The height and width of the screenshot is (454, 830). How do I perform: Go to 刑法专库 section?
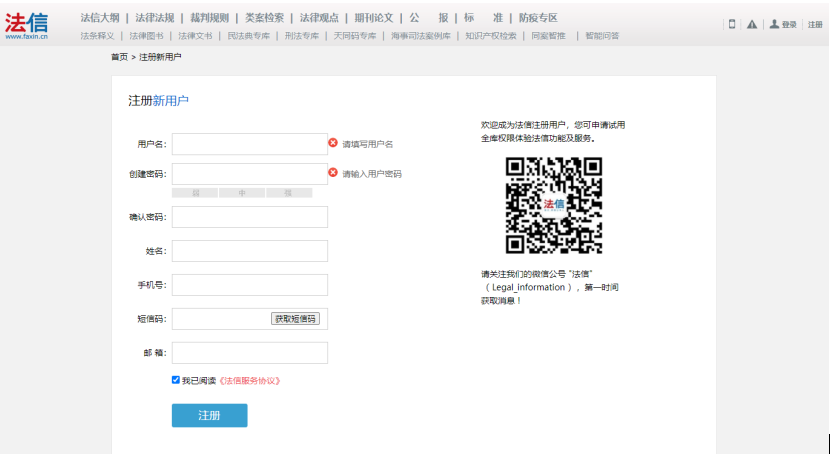tap(302, 36)
